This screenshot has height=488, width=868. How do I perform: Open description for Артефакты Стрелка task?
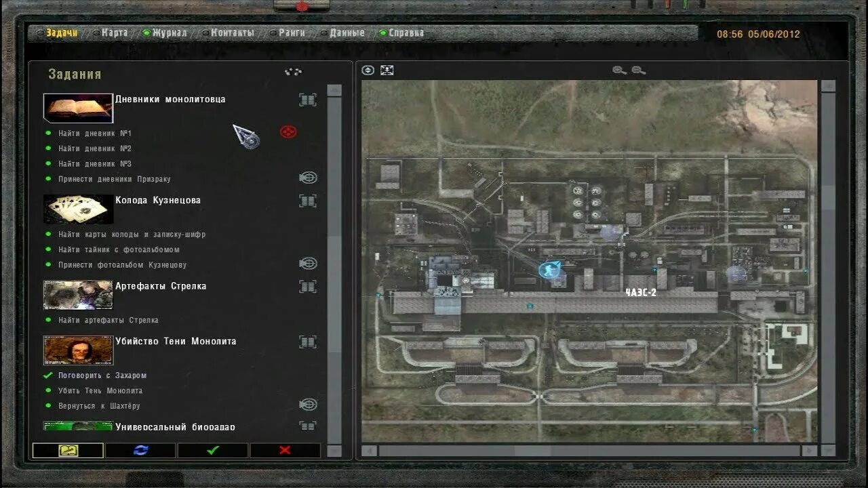tap(308, 287)
